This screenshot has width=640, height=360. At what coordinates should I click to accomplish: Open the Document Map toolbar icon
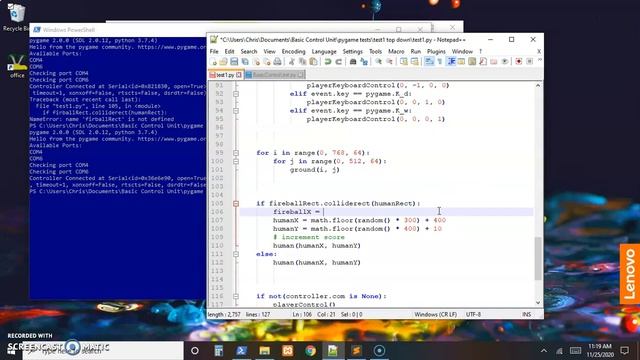click(x=472, y=62)
